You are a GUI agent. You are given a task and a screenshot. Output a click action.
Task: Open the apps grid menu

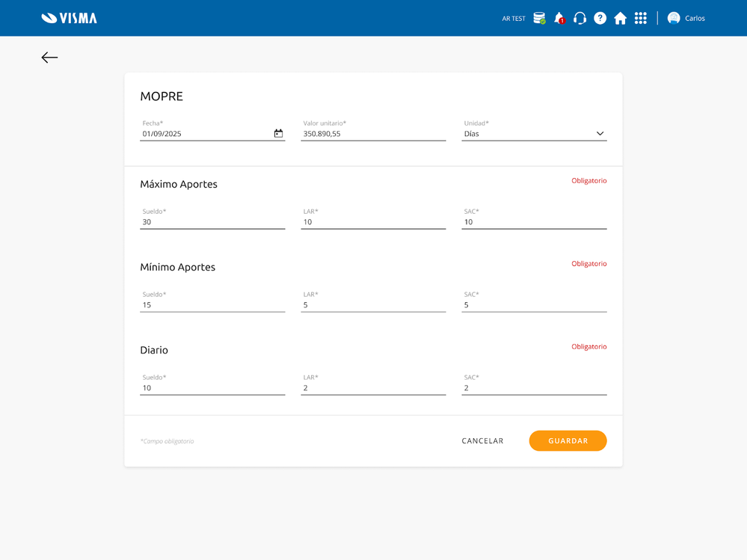tap(640, 18)
